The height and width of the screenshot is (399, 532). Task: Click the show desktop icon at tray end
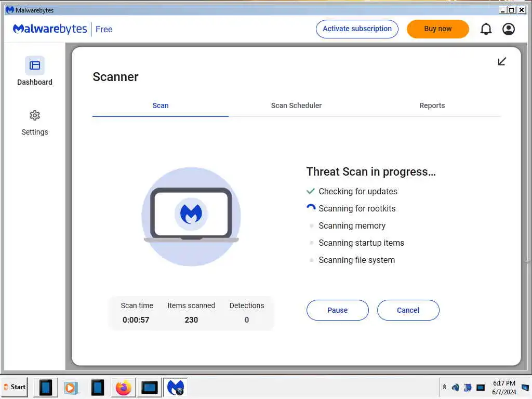coord(525,387)
